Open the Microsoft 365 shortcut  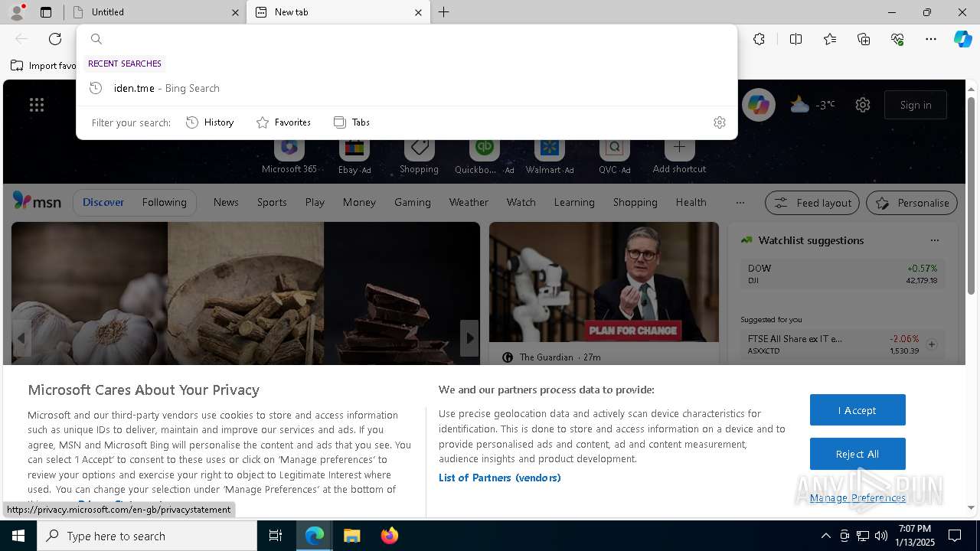pyautogui.click(x=289, y=157)
